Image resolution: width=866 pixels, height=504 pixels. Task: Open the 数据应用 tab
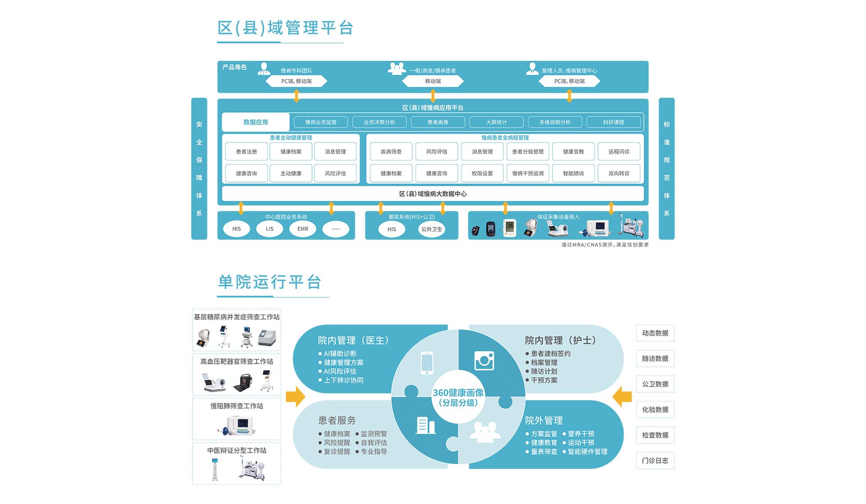click(x=256, y=122)
